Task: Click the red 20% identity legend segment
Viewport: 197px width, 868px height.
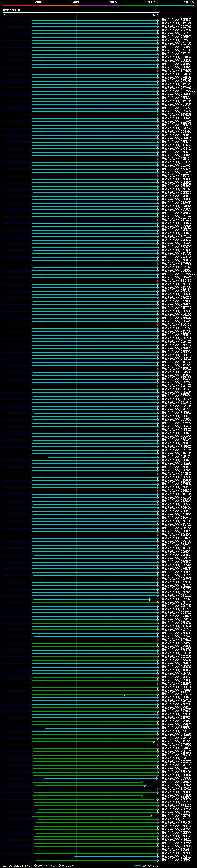Action: tap(22, 6)
